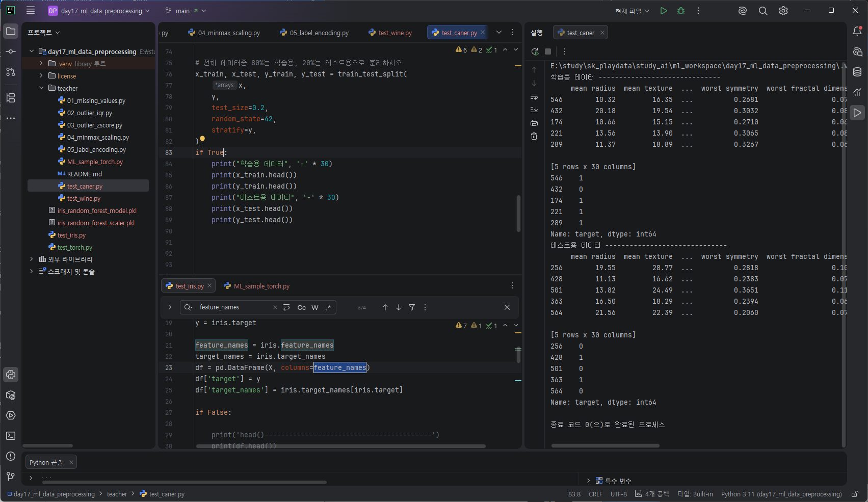Open README.md in project tree

tap(84, 174)
